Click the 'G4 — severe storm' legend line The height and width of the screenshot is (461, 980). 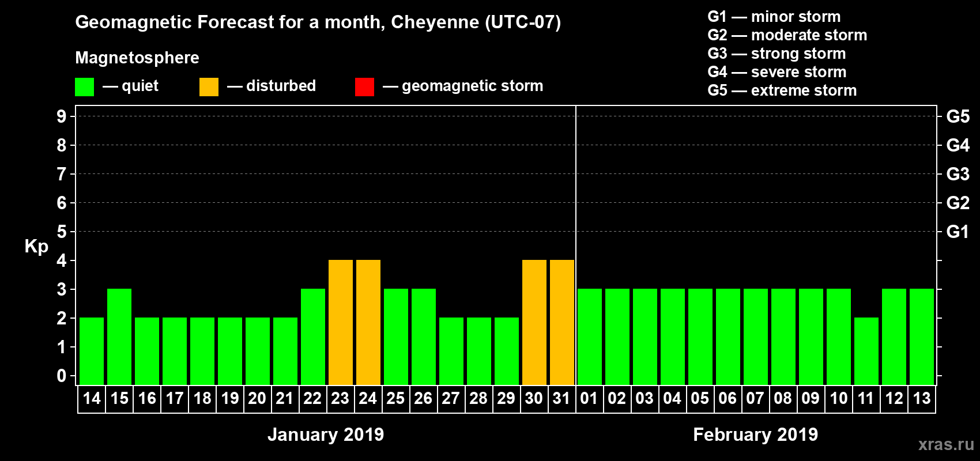[x=777, y=72]
